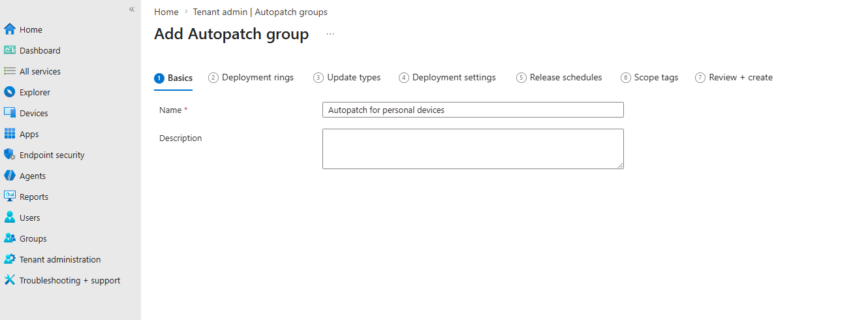This screenshot has width=868, height=320.
Task: Click the Groups people icon
Action: tap(10, 238)
